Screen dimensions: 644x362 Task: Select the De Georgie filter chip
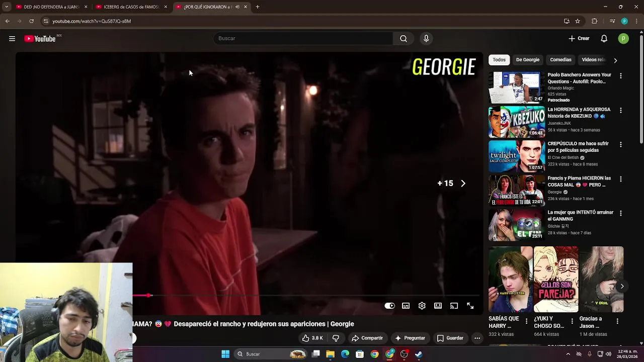(x=528, y=60)
